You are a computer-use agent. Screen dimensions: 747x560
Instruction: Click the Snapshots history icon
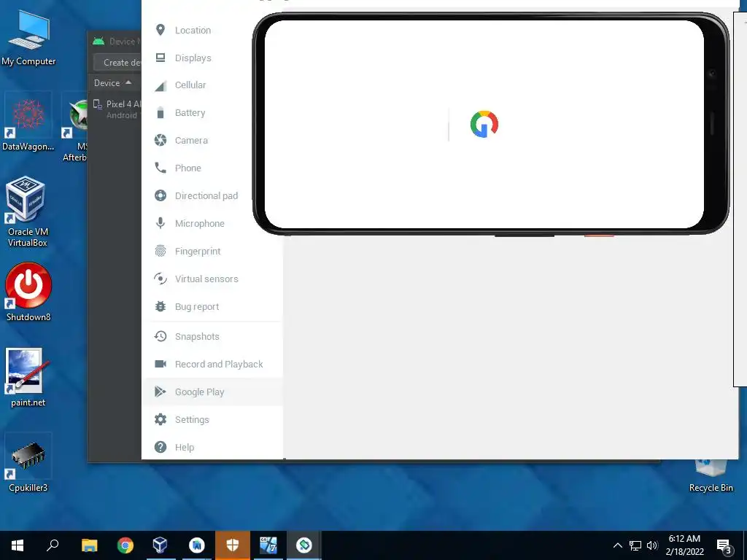(x=160, y=336)
